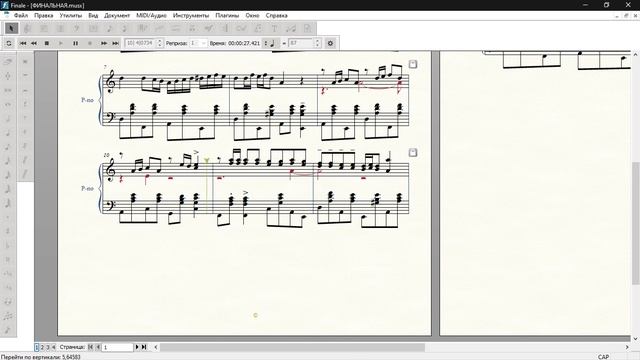
Task: Open the Утилиты menu
Action: point(71,16)
